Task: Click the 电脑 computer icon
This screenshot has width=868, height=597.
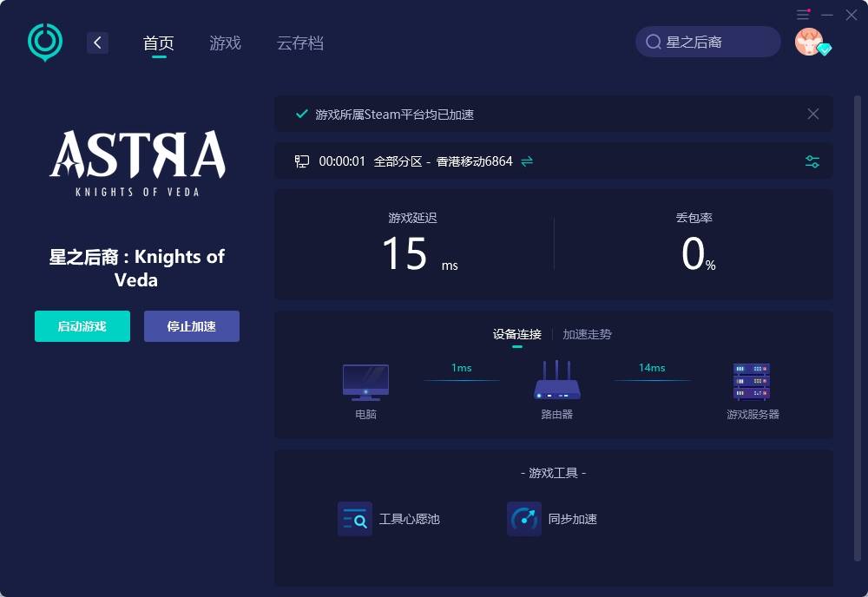Action: [x=366, y=383]
